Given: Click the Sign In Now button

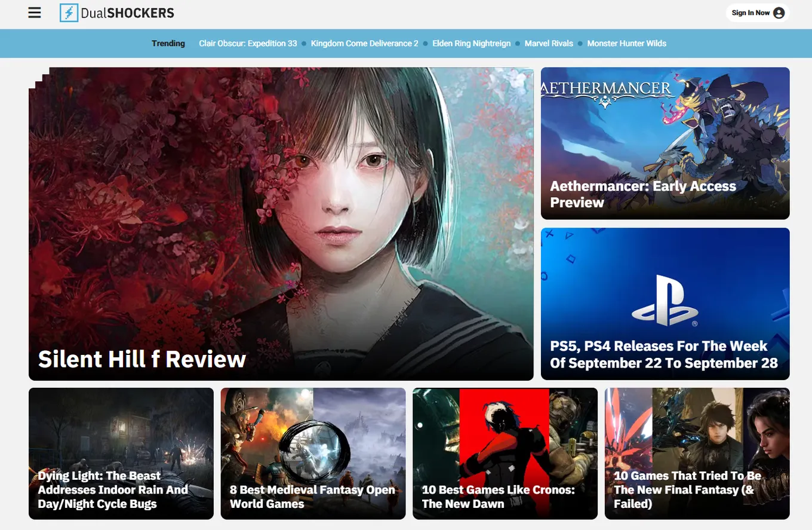Looking at the screenshot, I should (758, 13).
